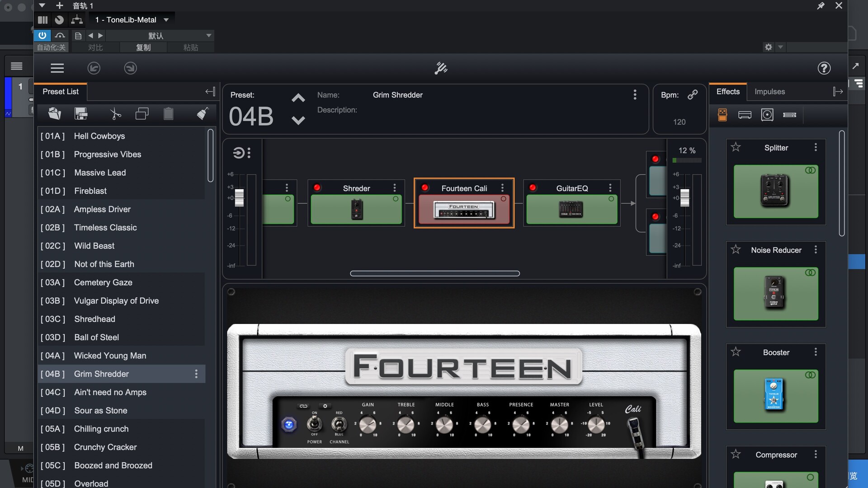Select preset Ain't need no Amps
The image size is (868, 488).
121,392
